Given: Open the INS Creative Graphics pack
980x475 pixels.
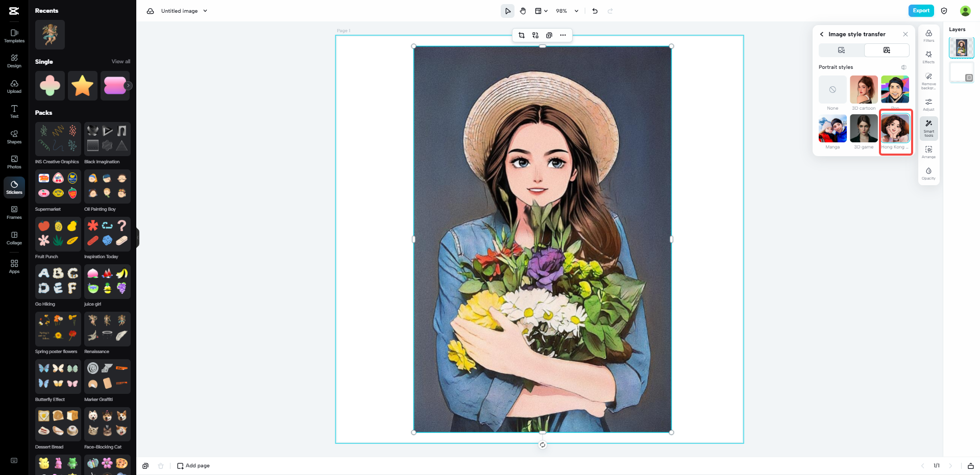Looking at the screenshot, I should [57, 139].
